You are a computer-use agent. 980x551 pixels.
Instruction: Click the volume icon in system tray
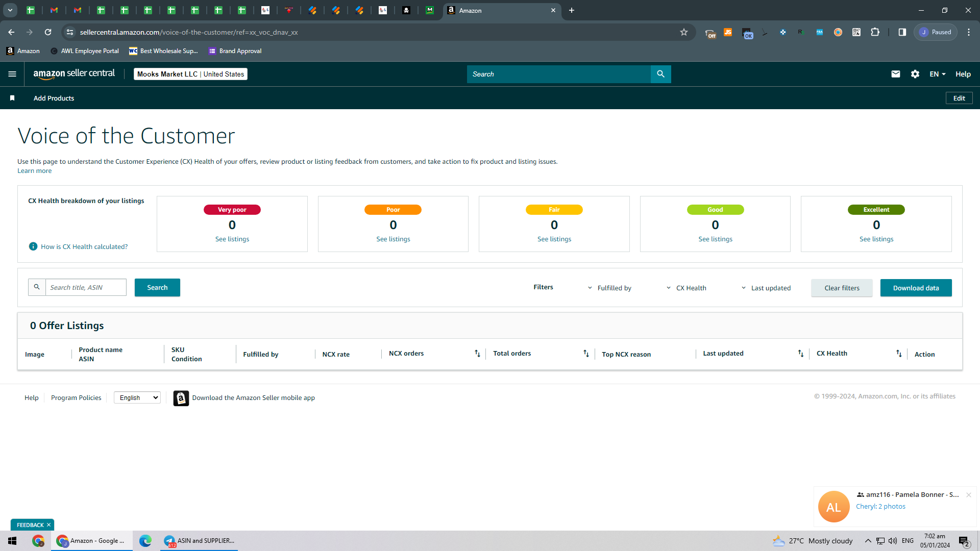click(x=893, y=541)
